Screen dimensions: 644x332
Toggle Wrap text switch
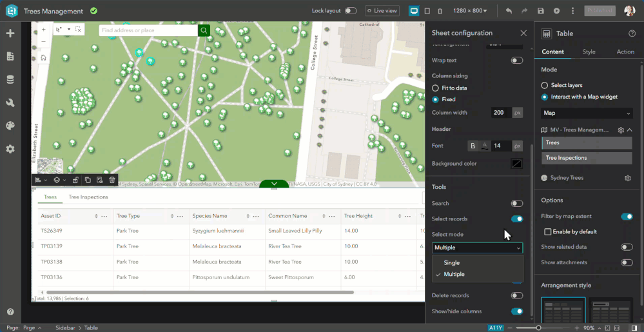[x=516, y=61]
